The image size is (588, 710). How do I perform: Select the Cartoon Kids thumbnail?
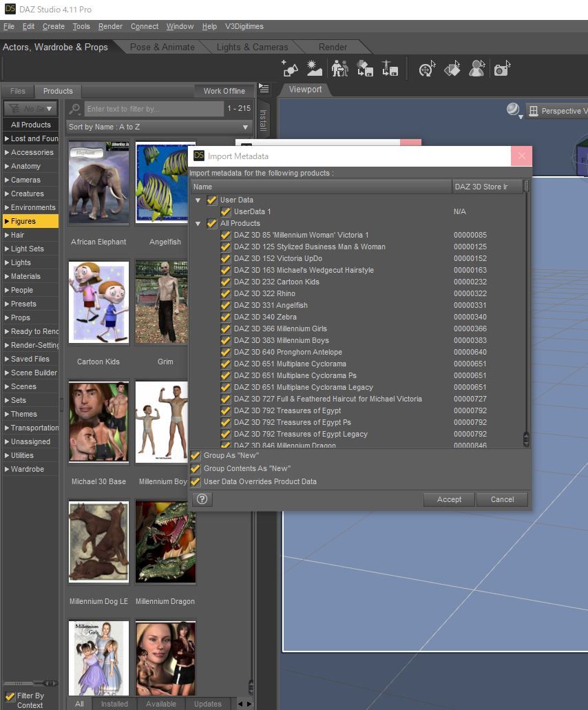(98, 302)
